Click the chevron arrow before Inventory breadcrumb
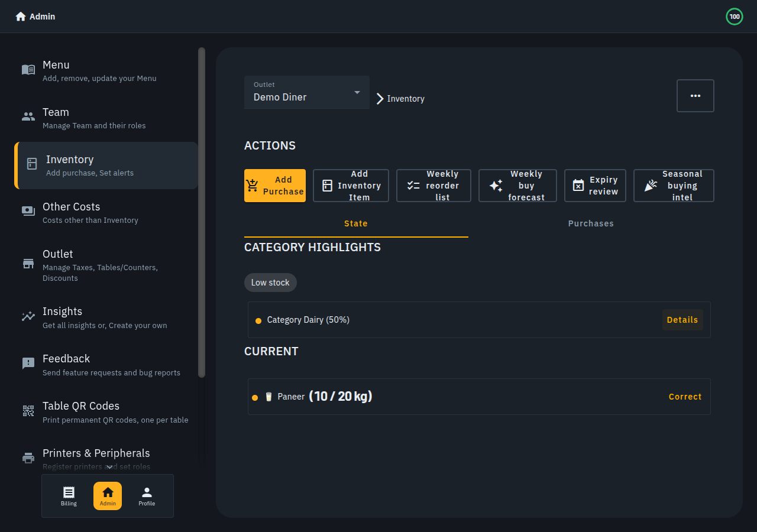This screenshot has width=757, height=532. click(x=380, y=98)
